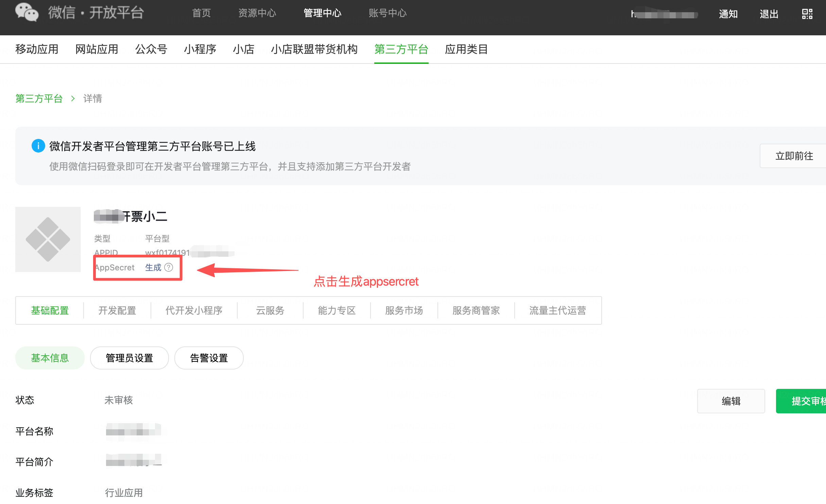826x504 pixels.
Task: Switch to the 小程序 tab
Action: [x=200, y=49]
